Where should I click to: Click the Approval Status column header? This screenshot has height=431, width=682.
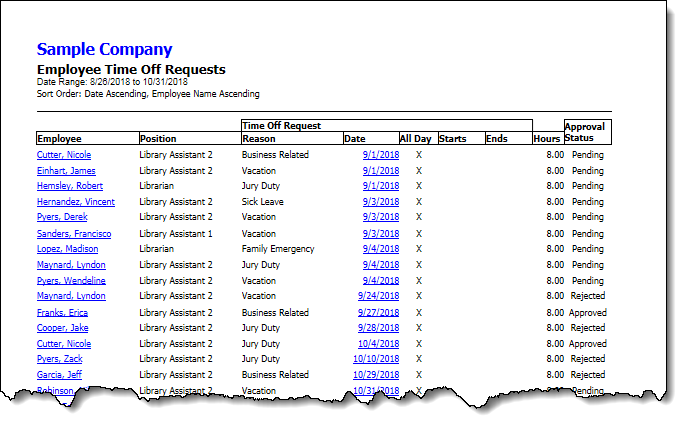(587, 132)
